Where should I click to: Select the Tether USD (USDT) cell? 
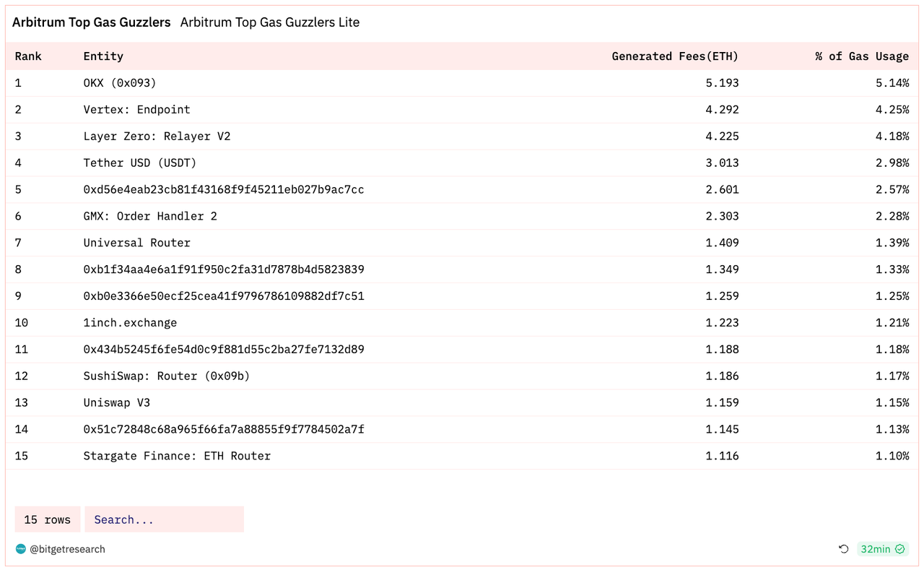click(140, 163)
